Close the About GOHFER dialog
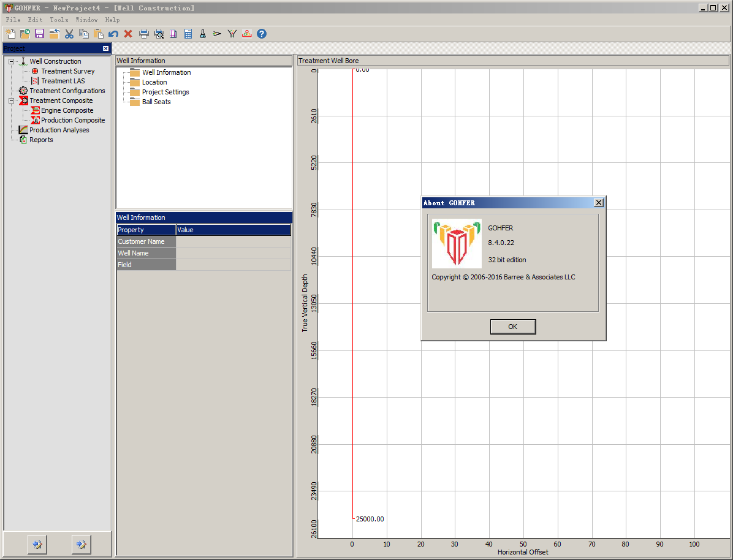This screenshot has width=733, height=560. 598,202
